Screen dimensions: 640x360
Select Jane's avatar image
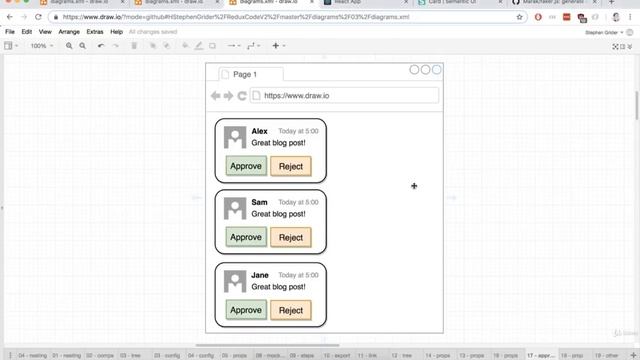(235, 281)
